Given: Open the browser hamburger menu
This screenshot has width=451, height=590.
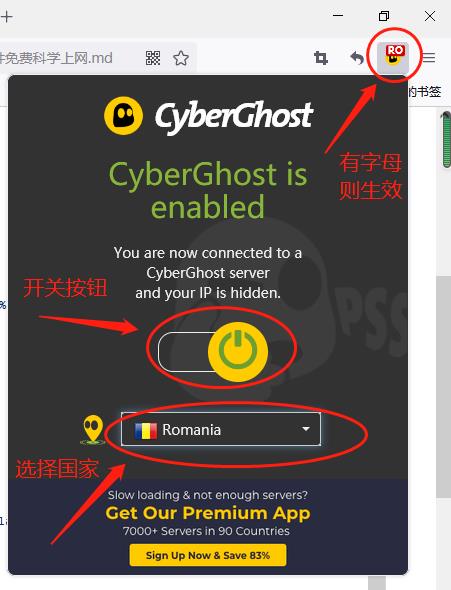Looking at the screenshot, I should [428, 58].
